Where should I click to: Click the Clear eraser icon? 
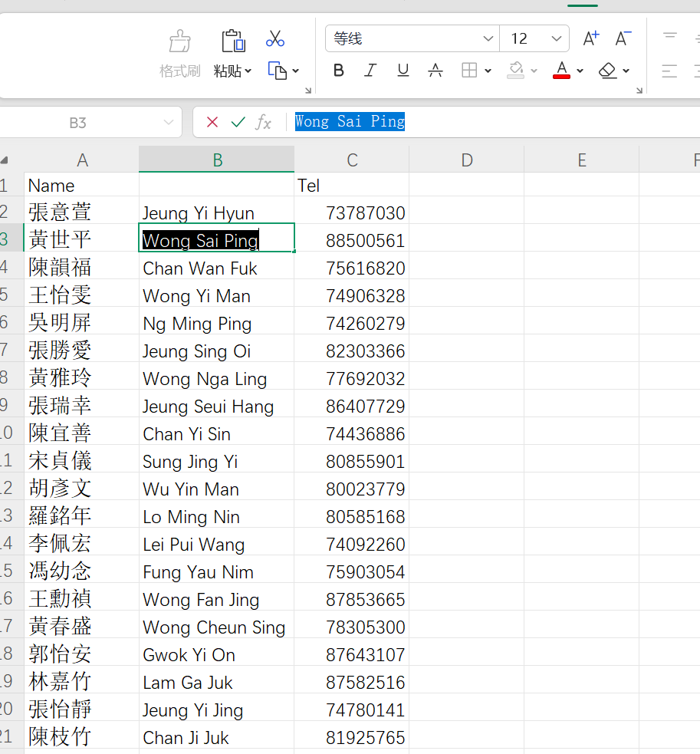pos(608,71)
